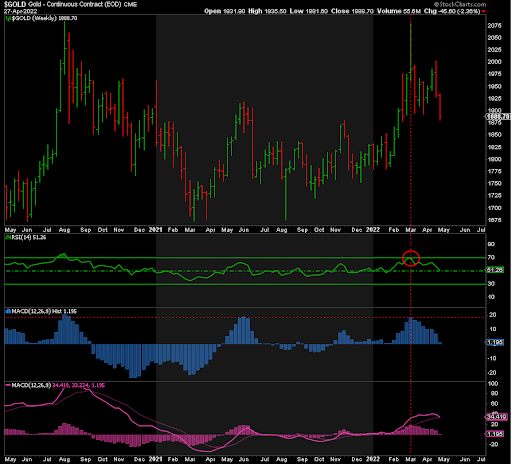Click the 30 label on RSI axis
This screenshot has height=464, width=512.
[491, 284]
